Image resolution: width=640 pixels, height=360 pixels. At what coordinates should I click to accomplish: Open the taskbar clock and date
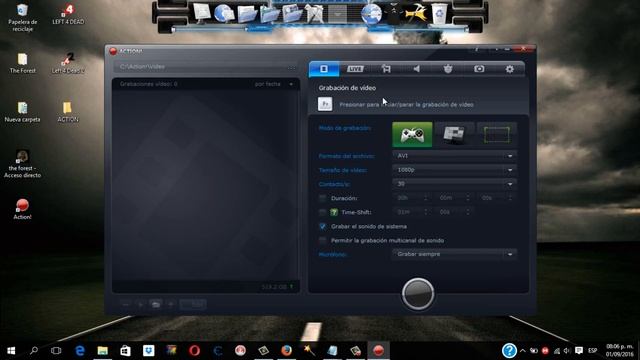620,351
